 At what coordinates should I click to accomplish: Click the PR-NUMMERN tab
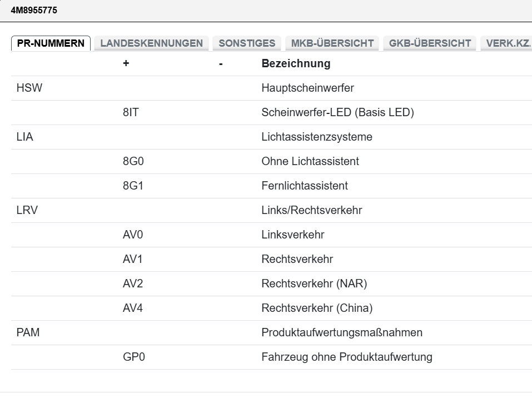point(51,43)
